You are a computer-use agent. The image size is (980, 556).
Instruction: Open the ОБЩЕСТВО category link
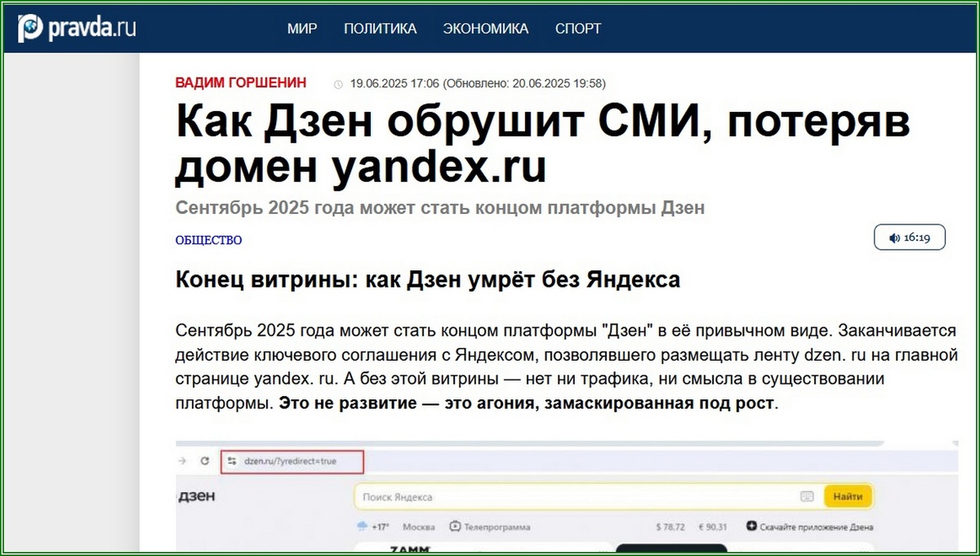[x=207, y=240]
